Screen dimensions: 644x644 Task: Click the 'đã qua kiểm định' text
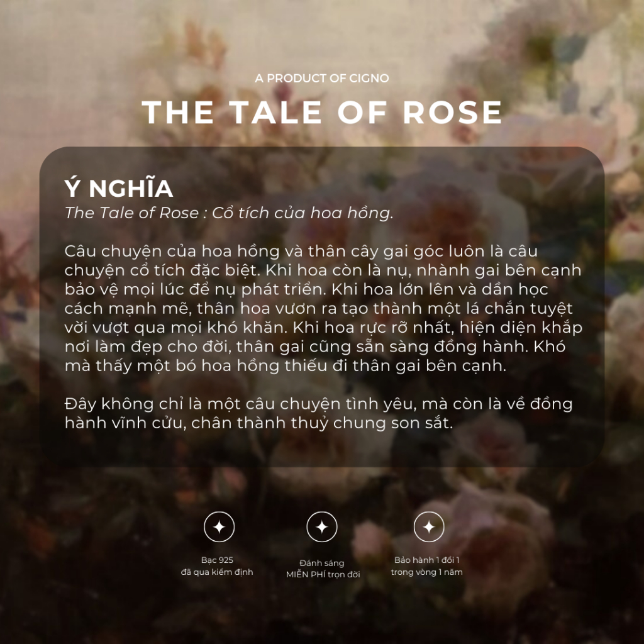[218, 572]
